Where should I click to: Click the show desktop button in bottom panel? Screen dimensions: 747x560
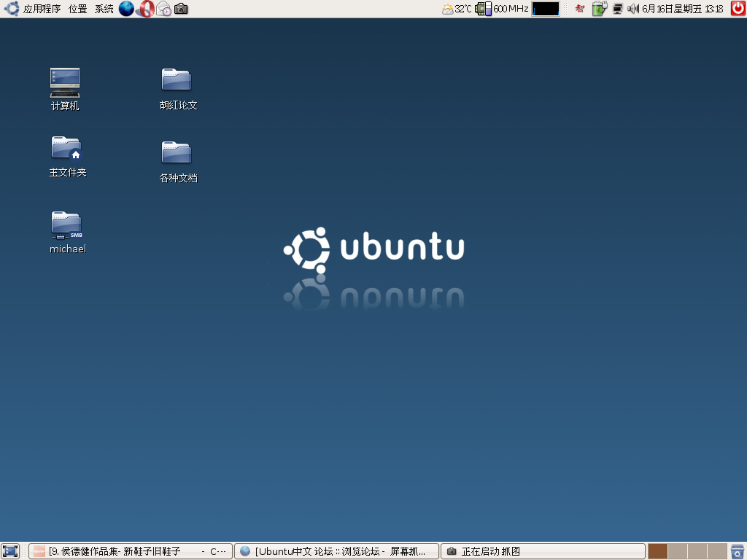[x=10, y=551]
